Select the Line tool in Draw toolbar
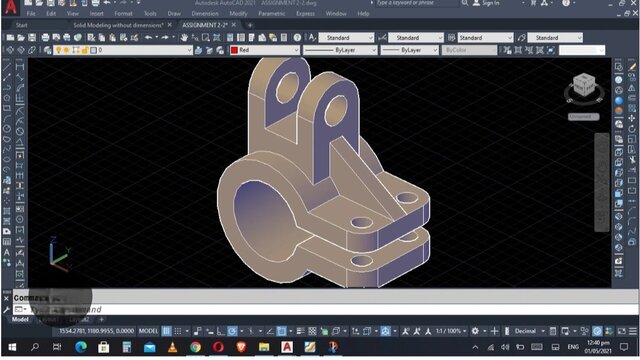Screen dimensions: 640x360 click(x=7, y=67)
